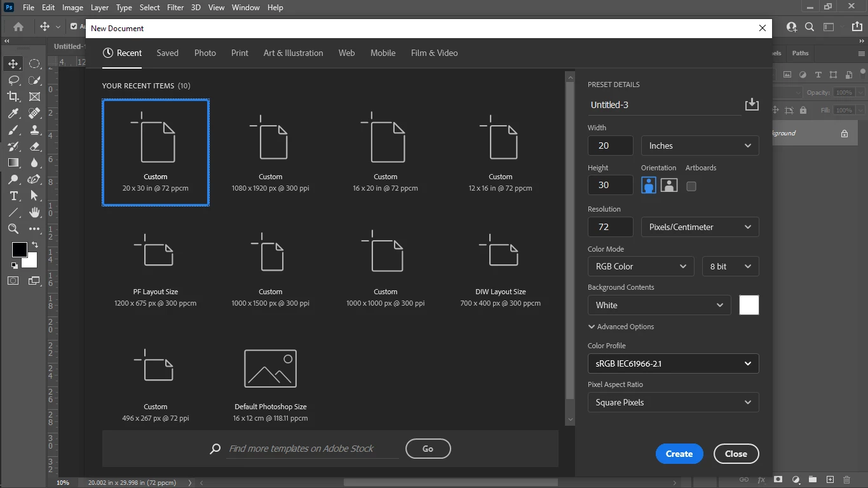Open the 8 bit depth dropdown
Screen dimensions: 868x488
coord(731,266)
